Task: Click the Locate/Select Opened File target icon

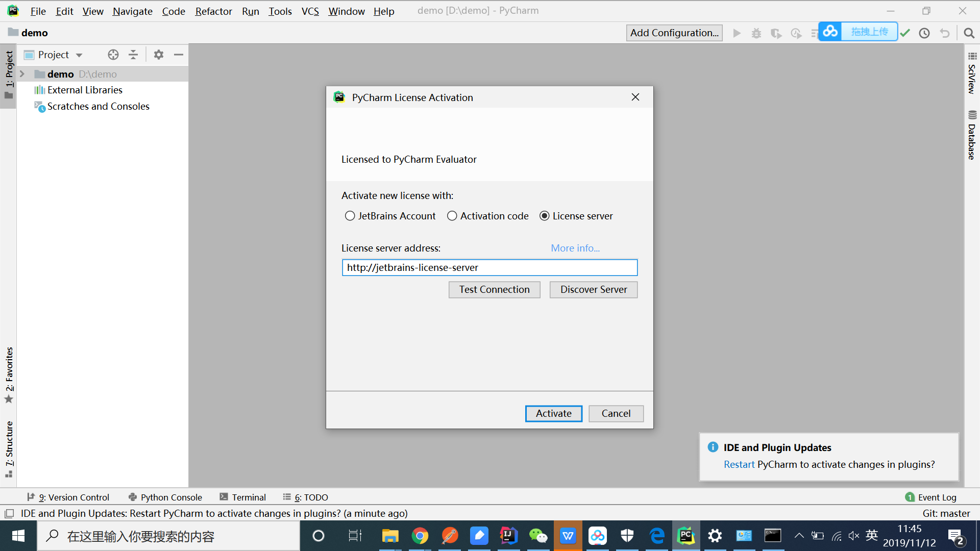Action: 113,55
